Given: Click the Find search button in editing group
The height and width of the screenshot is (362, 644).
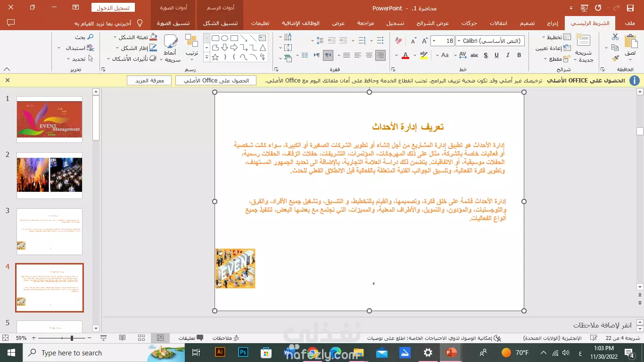Looking at the screenshot, I should 84,37.
